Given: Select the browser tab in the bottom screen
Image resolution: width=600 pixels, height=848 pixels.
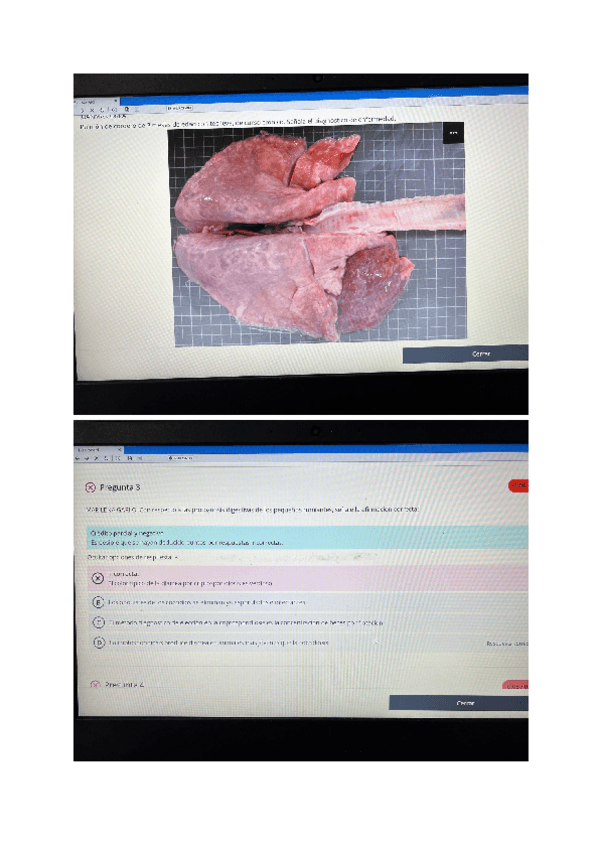Looking at the screenshot, I should 97,450.
